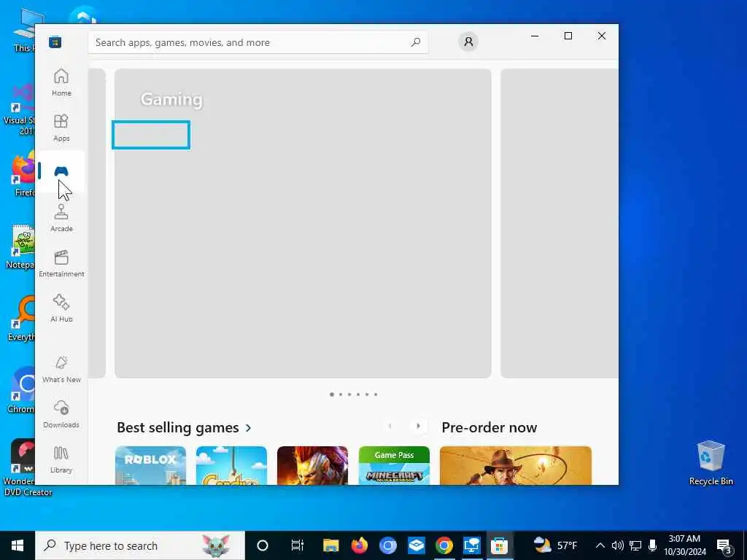Open the Windows Start menu
Screen dimensions: 747x560
pos(18,545)
